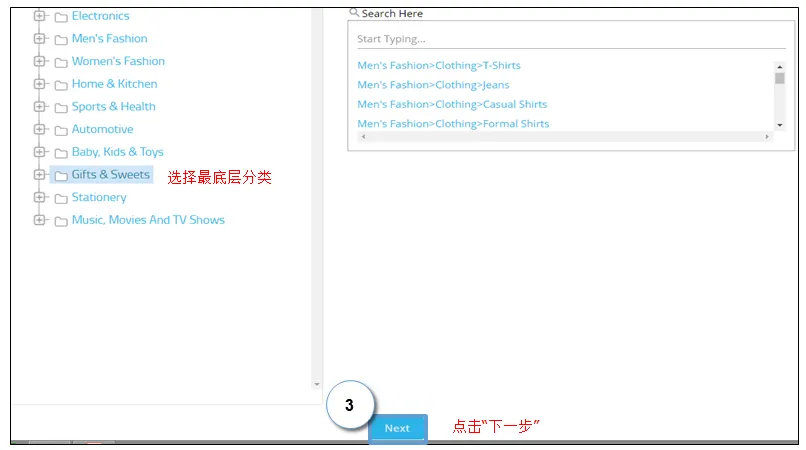The height and width of the screenshot is (450, 806).
Task: Expand the Automotive category node
Action: click(x=39, y=129)
